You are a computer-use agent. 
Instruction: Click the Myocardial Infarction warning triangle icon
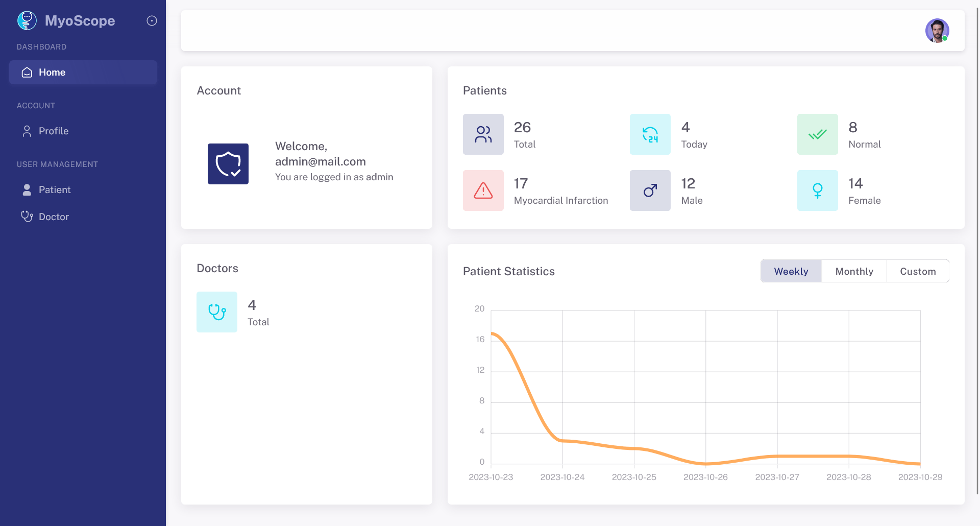pyautogui.click(x=483, y=190)
